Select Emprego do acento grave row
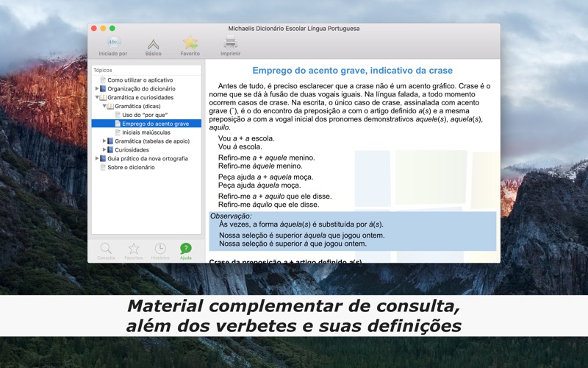 (146, 124)
